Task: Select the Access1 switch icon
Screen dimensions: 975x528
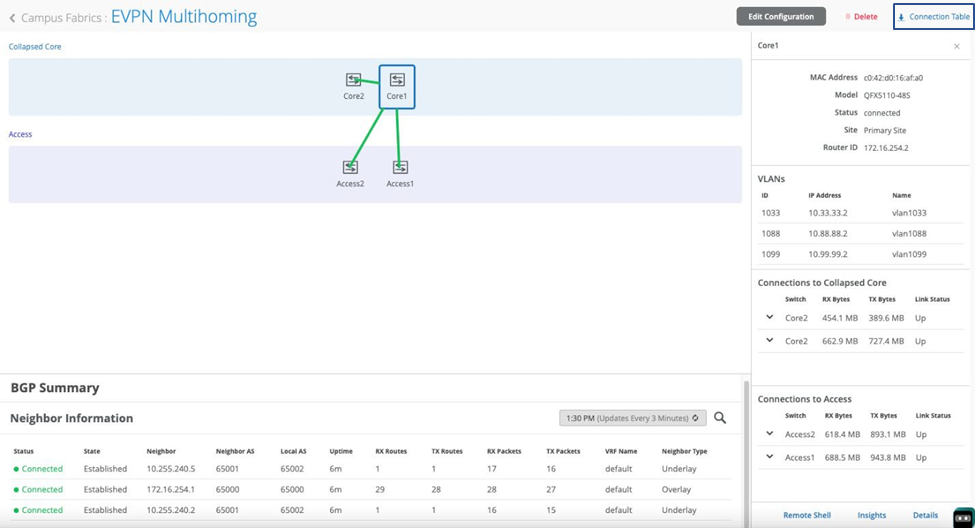Action: click(400, 167)
